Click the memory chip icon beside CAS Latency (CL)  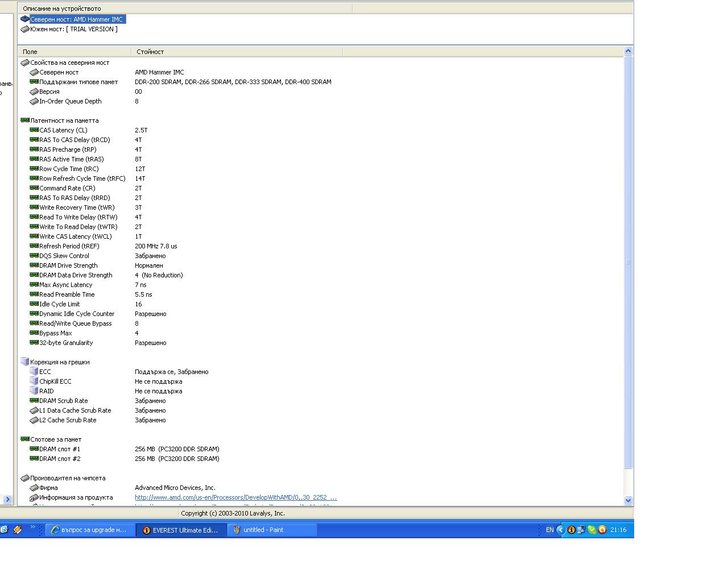[x=34, y=130]
